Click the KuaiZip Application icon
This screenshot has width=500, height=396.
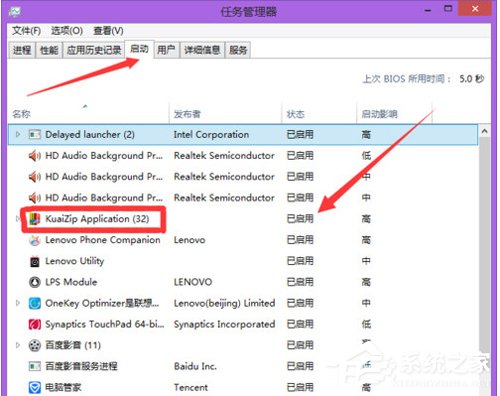(x=35, y=219)
